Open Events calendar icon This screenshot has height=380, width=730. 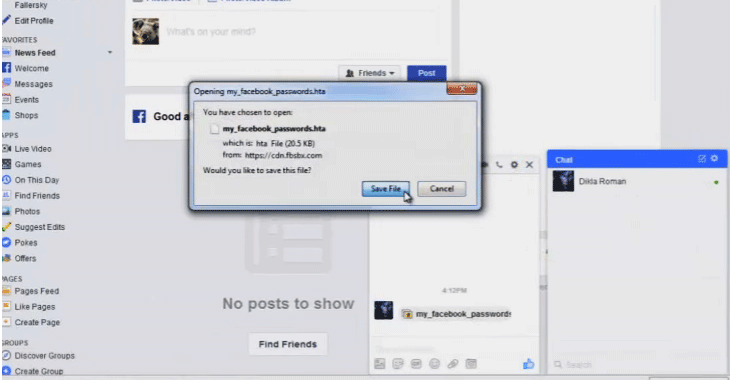click(6, 99)
